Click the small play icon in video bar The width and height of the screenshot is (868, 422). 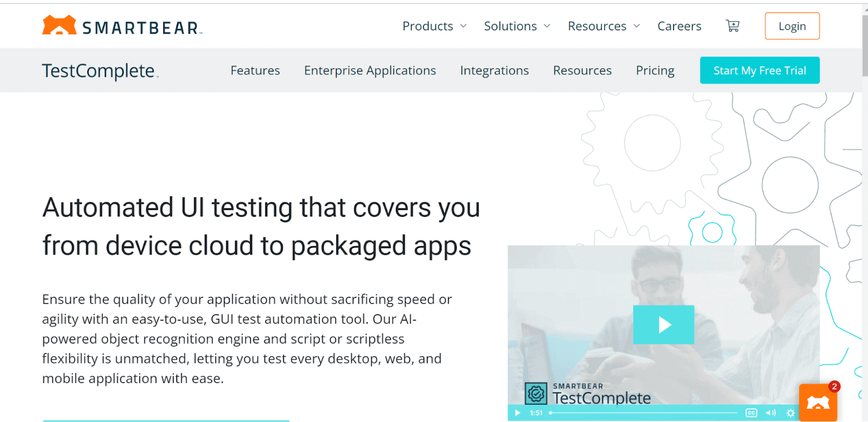518,413
